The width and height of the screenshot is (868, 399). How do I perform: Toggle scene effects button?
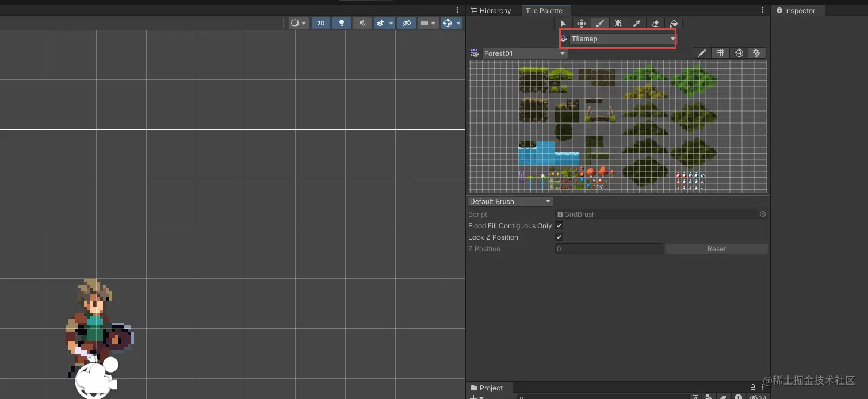tap(380, 23)
